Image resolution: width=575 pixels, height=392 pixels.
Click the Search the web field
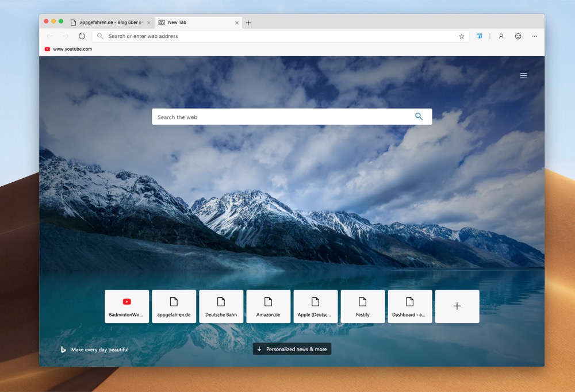282,117
